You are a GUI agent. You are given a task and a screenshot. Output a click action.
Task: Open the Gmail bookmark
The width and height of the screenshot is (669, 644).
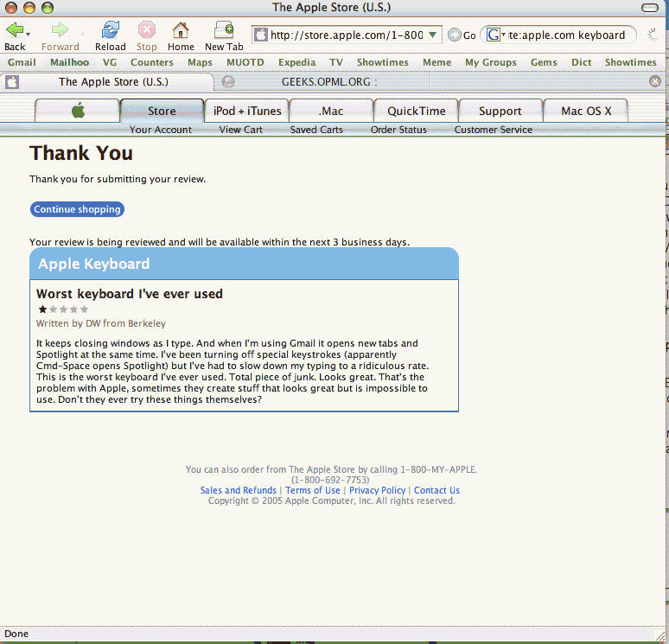pos(22,62)
